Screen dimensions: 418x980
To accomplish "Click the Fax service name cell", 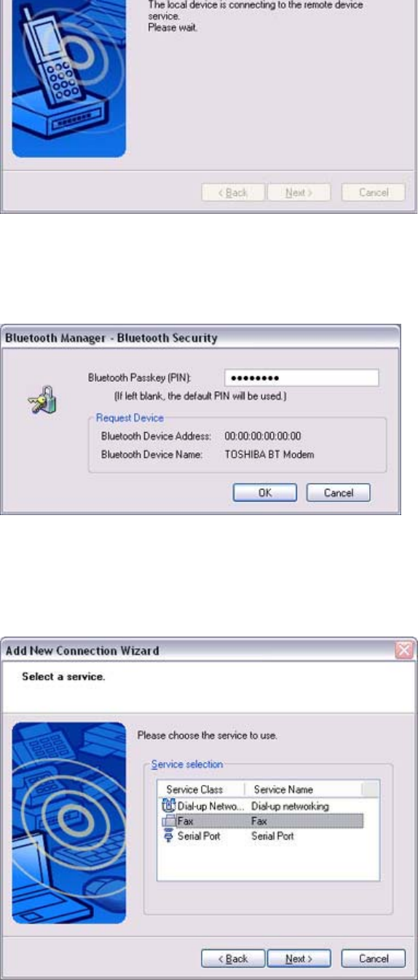I will (x=259, y=821).
